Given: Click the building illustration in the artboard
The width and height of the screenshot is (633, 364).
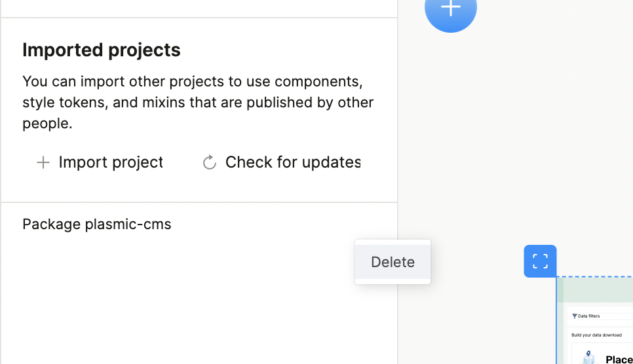Looking at the screenshot, I should (588, 357).
